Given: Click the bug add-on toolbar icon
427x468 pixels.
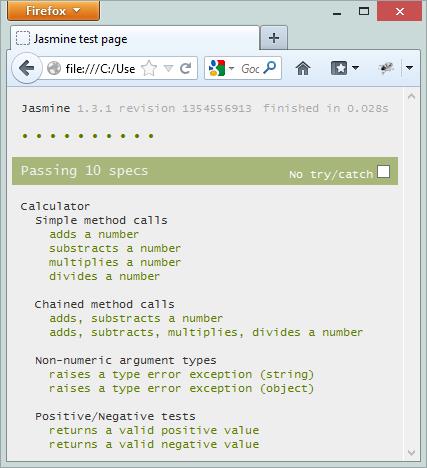Looking at the screenshot, I should click(x=387, y=68).
